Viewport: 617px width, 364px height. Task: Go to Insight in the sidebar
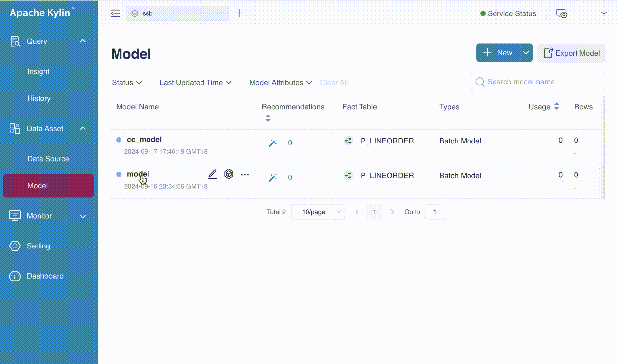(x=39, y=72)
